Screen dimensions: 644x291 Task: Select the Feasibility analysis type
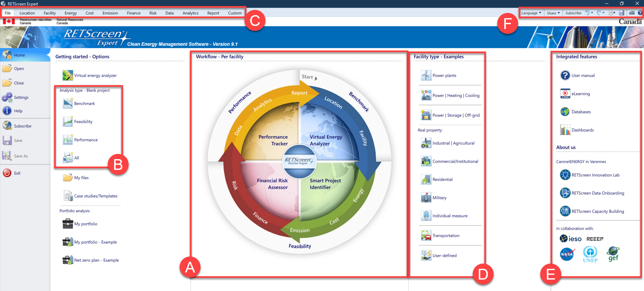click(77, 121)
